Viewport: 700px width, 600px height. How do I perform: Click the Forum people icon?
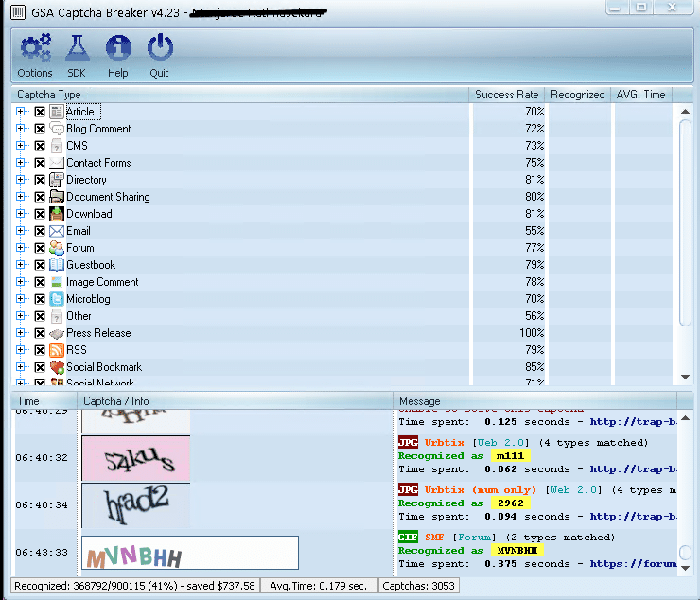point(57,248)
